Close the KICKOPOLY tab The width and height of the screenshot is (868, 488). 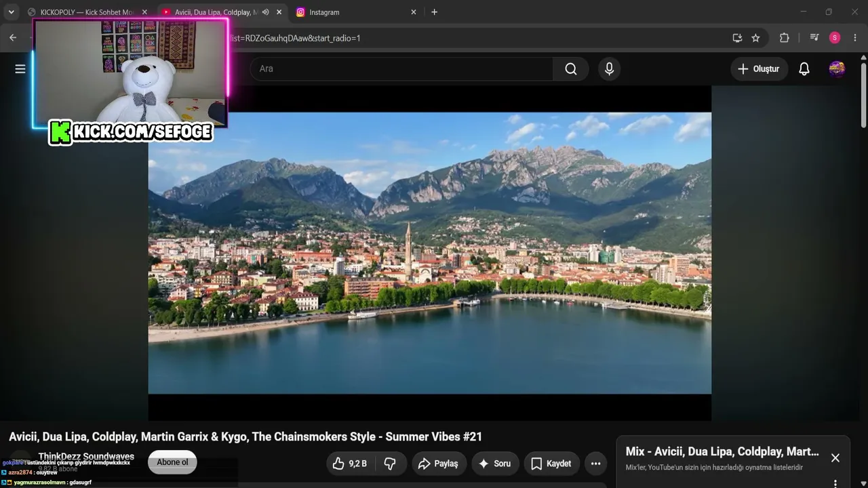pos(144,12)
